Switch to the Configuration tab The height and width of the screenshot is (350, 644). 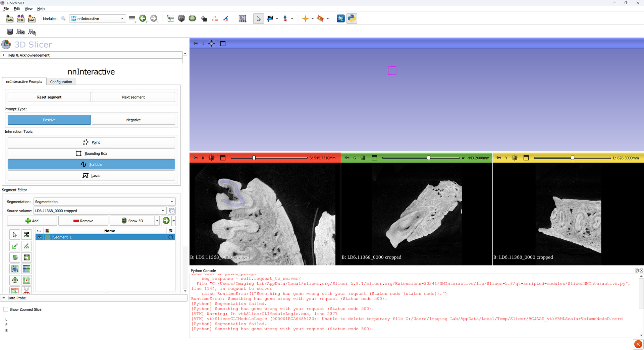tap(61, 82)
